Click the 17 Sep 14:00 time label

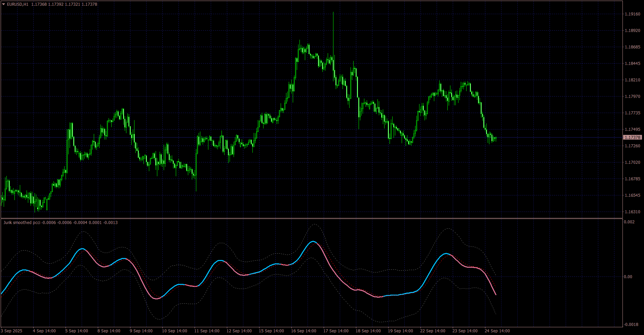(x=336, y=331)
